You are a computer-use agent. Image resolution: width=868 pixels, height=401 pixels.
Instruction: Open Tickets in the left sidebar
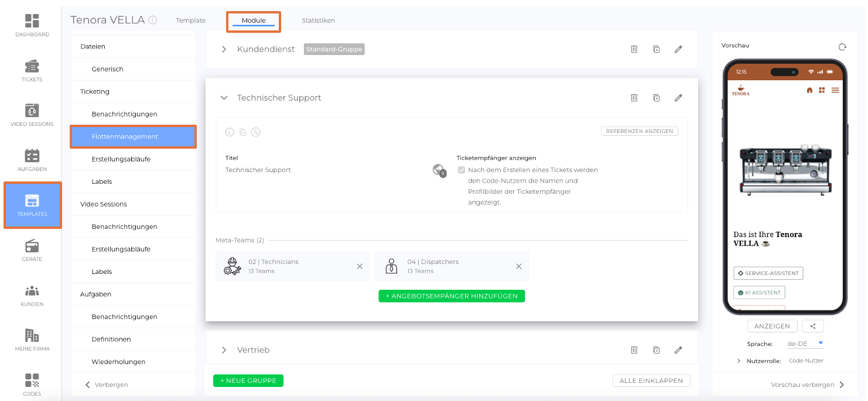coord(32,70)
